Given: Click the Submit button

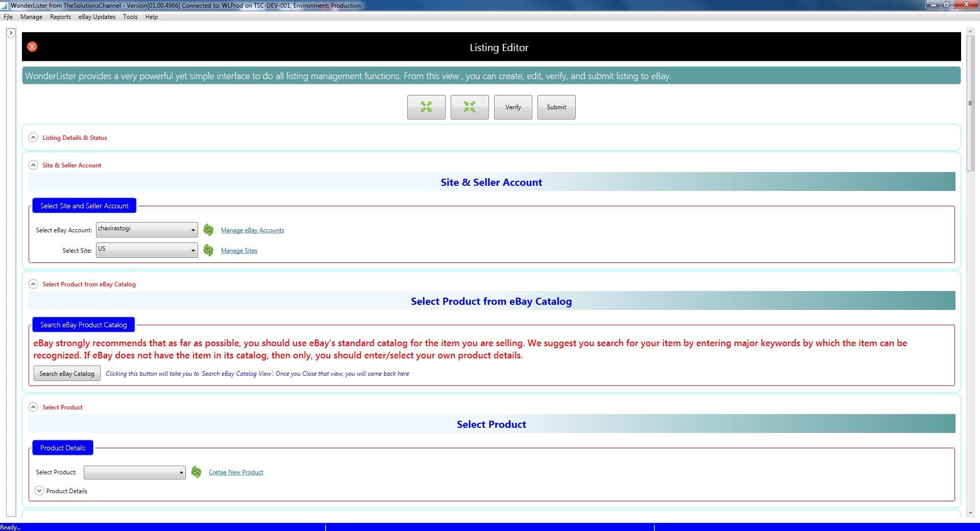Looking at the screenshot, I should click(556, 107).
